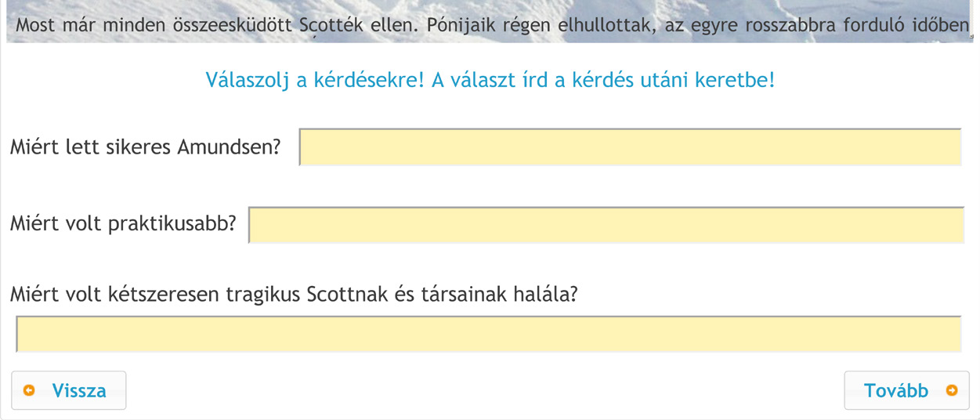Click the word 'Pónijaik' in the passage
The height and width of the screenshot is (420, 980).
tap(454, 25)
